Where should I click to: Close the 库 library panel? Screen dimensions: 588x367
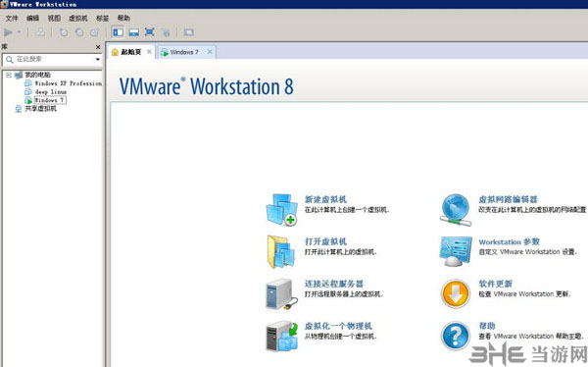98,47
